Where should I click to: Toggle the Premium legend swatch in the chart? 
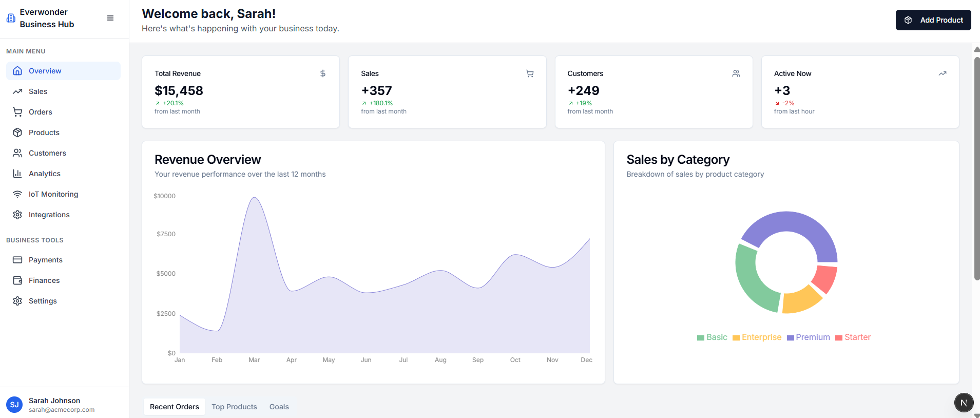tap(791, 338)
